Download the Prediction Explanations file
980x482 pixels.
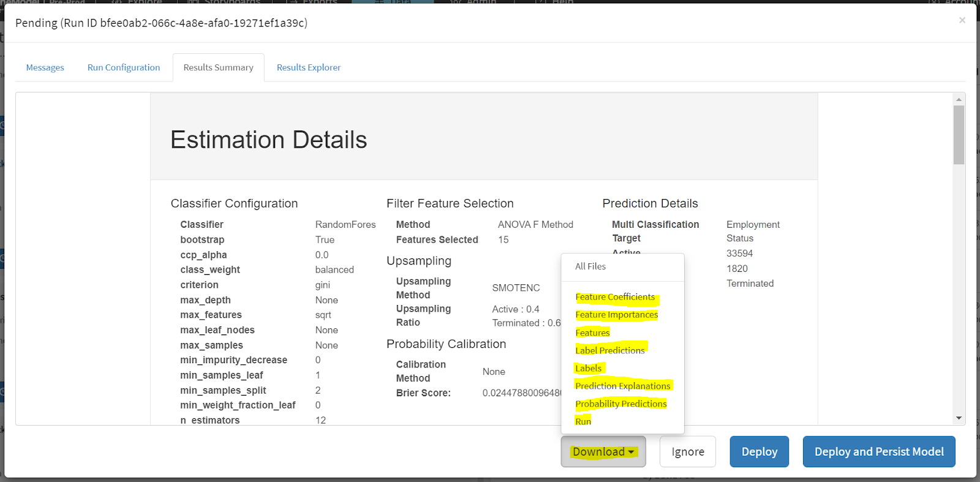[x=622, y=386]
